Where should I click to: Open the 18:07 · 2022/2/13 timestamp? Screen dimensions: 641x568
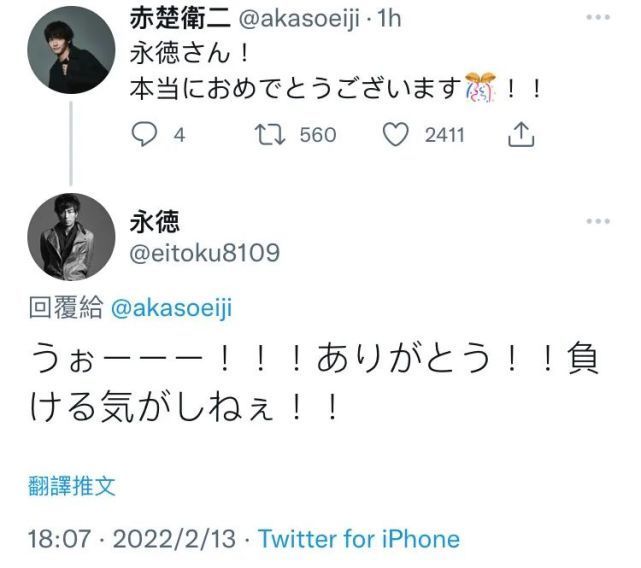132,539
